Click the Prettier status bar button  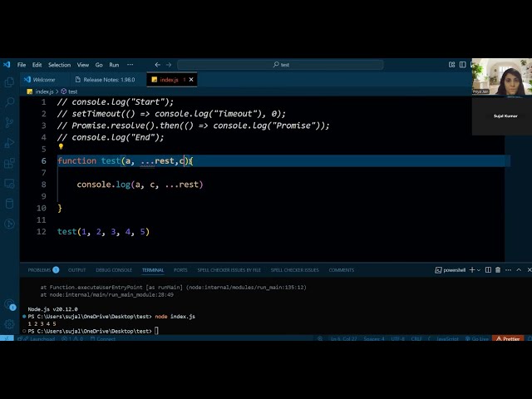point(508,338)
